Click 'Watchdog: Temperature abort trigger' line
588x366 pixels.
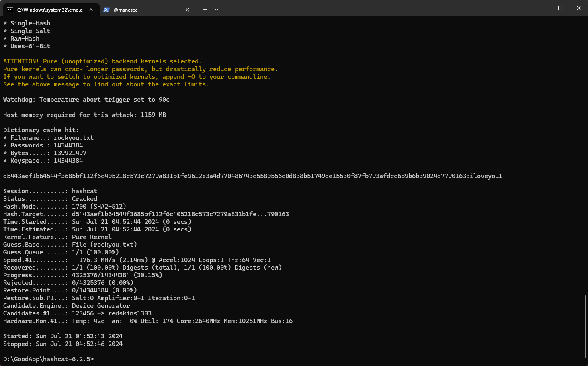tap(86, 100)
